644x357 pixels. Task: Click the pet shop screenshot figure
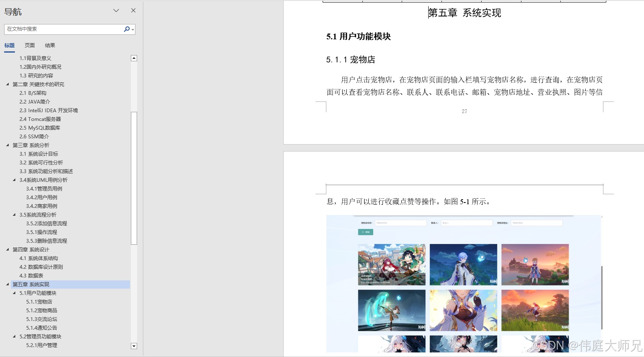464,284
